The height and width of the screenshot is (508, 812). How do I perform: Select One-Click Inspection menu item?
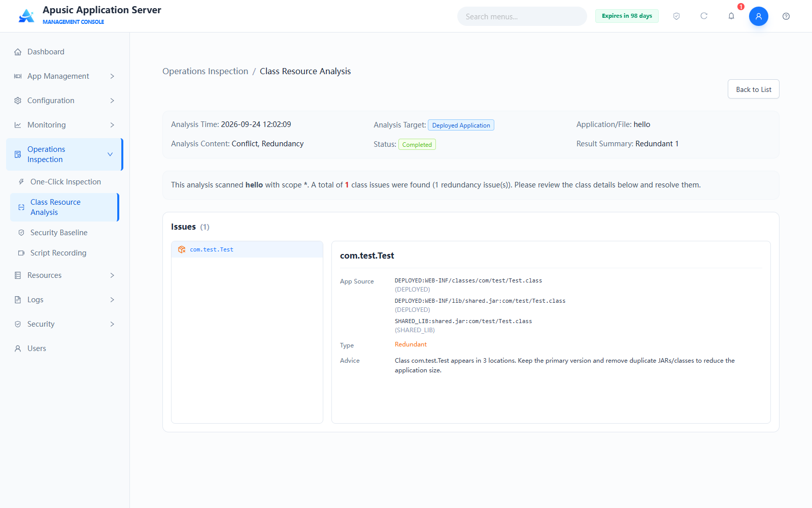64,182
